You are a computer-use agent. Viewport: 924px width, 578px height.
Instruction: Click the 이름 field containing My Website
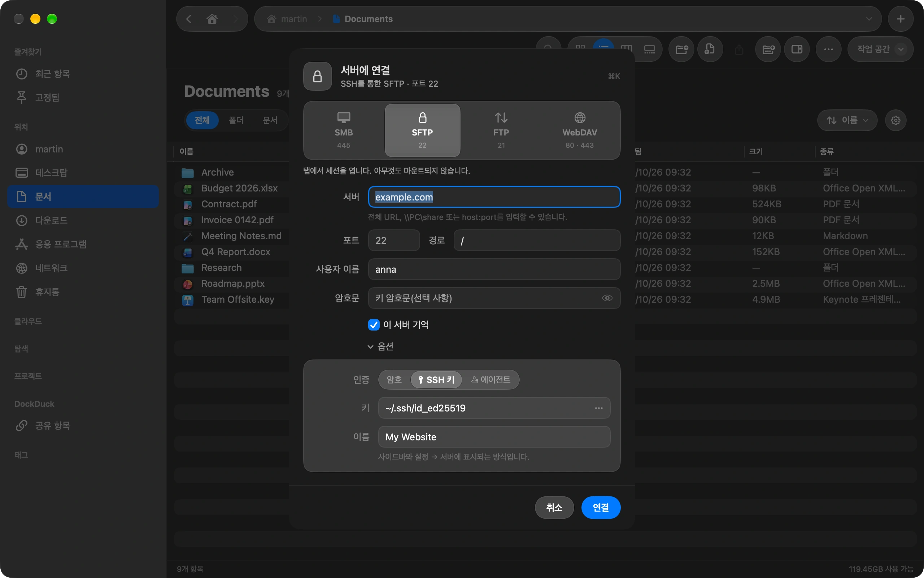[x=494, y=436]
